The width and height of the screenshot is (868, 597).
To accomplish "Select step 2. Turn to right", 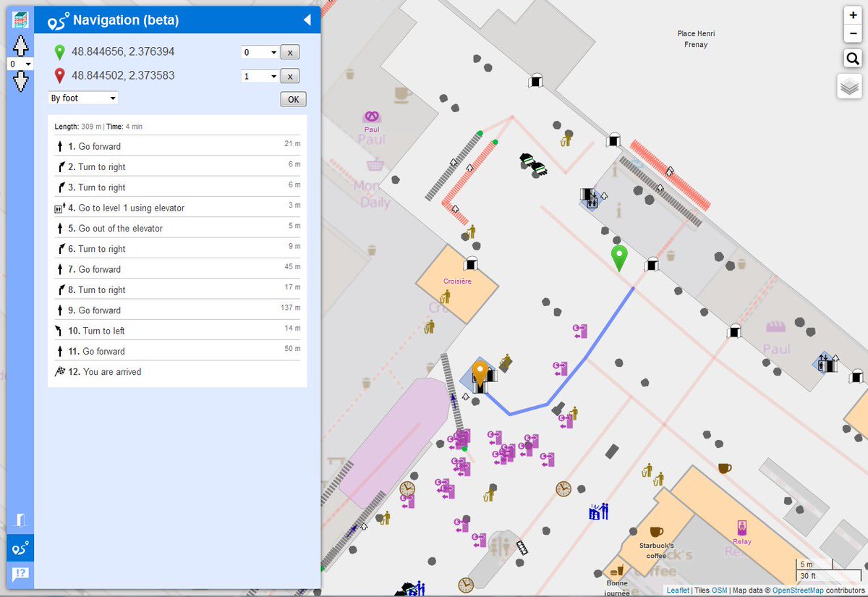I will point(178,166).
